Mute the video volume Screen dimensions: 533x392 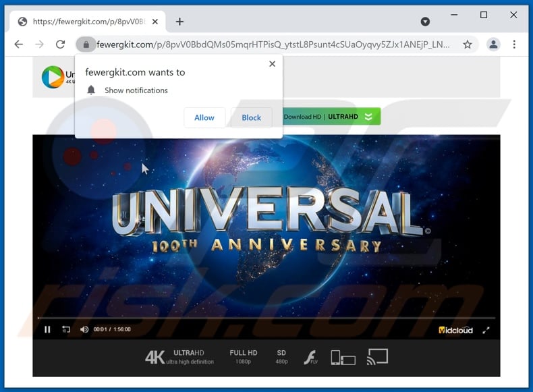click(x=84, y=329)
